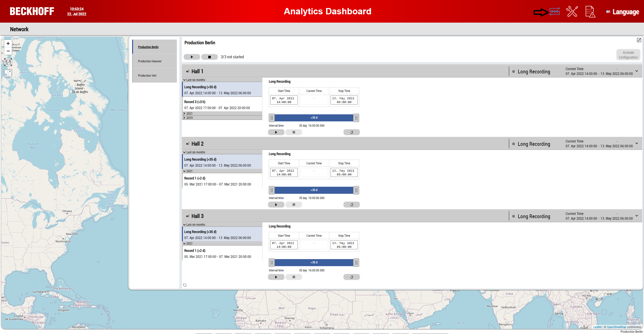Drag the Hall 1 interval time progress slider

tap(313, 117)
